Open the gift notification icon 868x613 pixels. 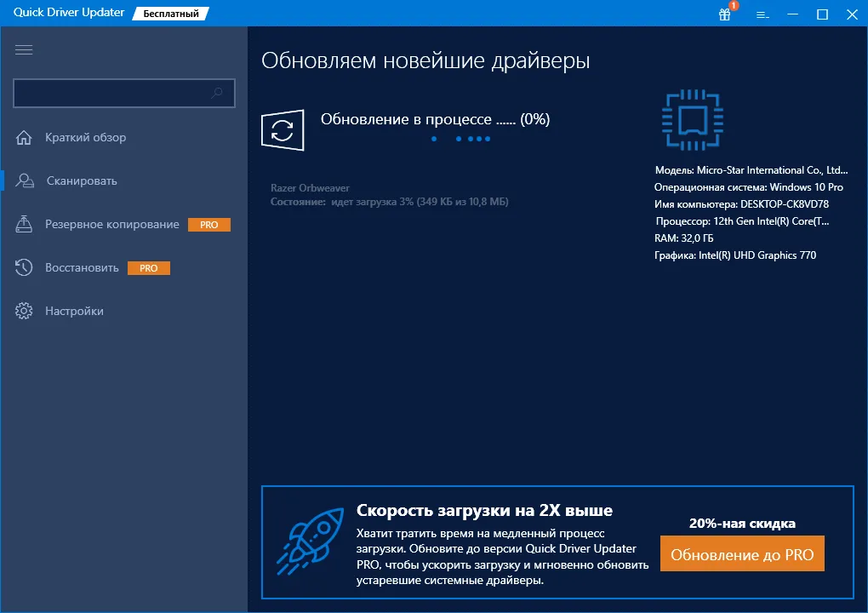pyautogui.click(x=725, y=14)
